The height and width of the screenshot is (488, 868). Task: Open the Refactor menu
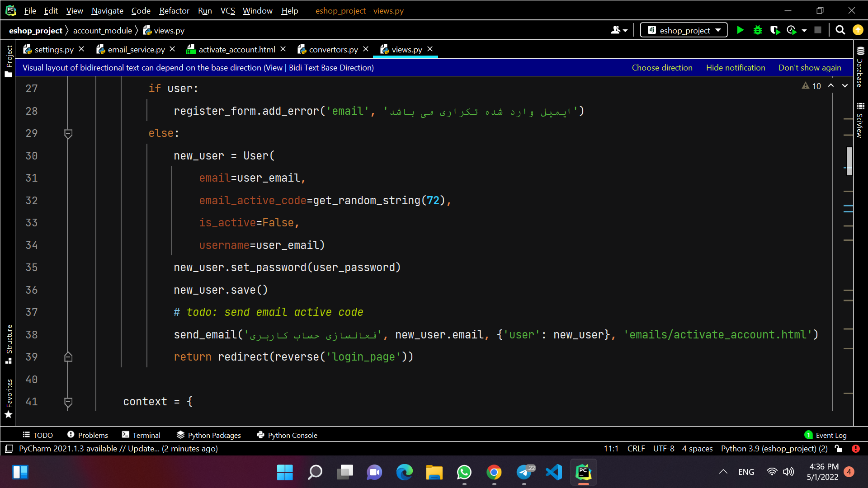[174, 10]
